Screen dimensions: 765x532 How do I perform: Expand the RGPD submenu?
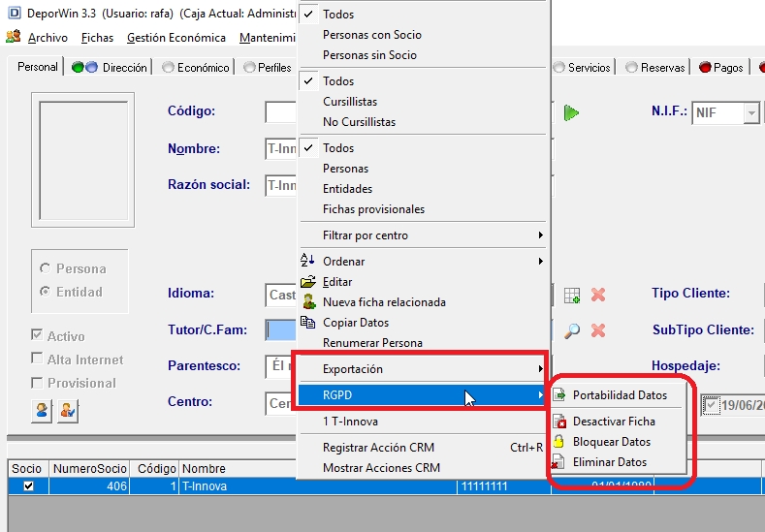pyautogui.click(x=423, y=395)
